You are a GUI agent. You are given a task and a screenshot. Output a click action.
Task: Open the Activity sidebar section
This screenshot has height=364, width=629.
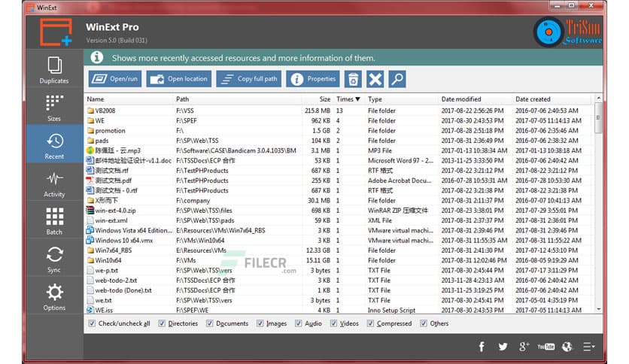(54, 184)
